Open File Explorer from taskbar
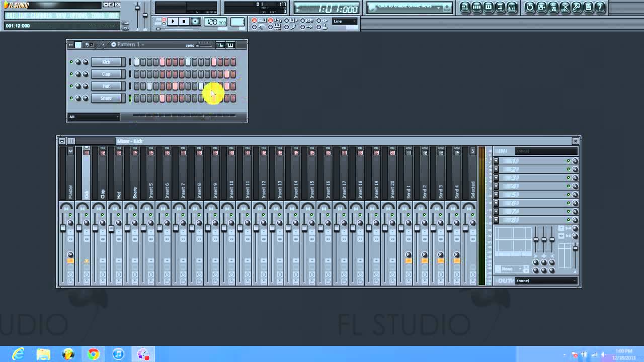Viewport: 644px width, 362px height. [43, 354]
